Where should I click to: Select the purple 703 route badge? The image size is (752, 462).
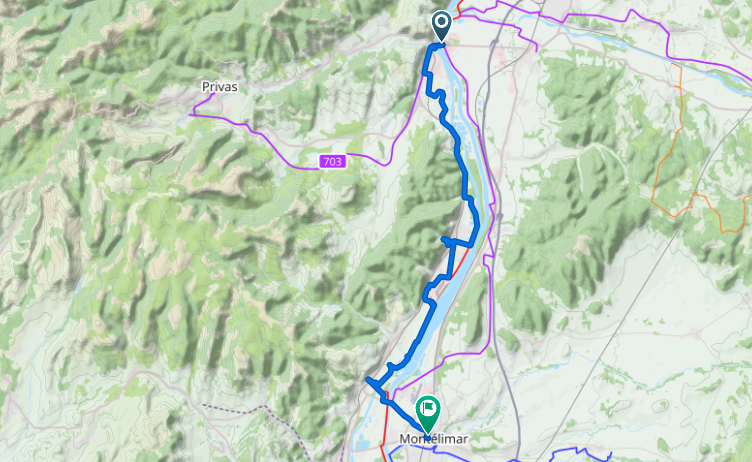pos(333,162)
